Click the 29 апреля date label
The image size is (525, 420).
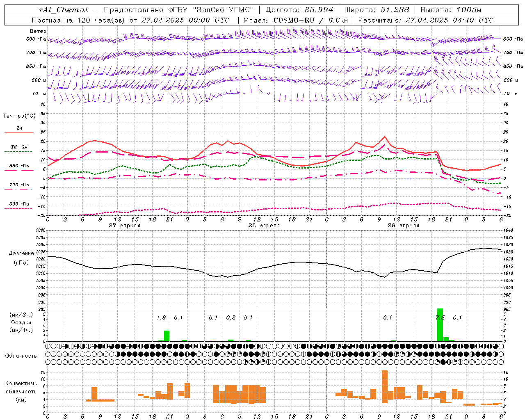point(404,226)
